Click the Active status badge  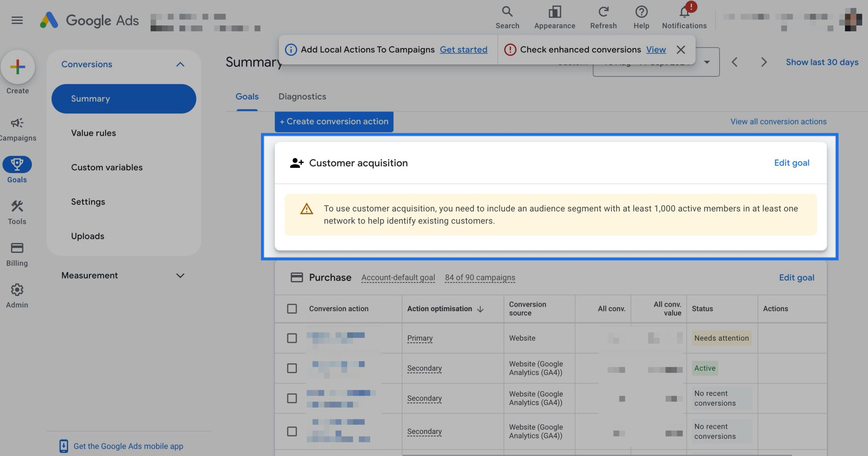705,368
